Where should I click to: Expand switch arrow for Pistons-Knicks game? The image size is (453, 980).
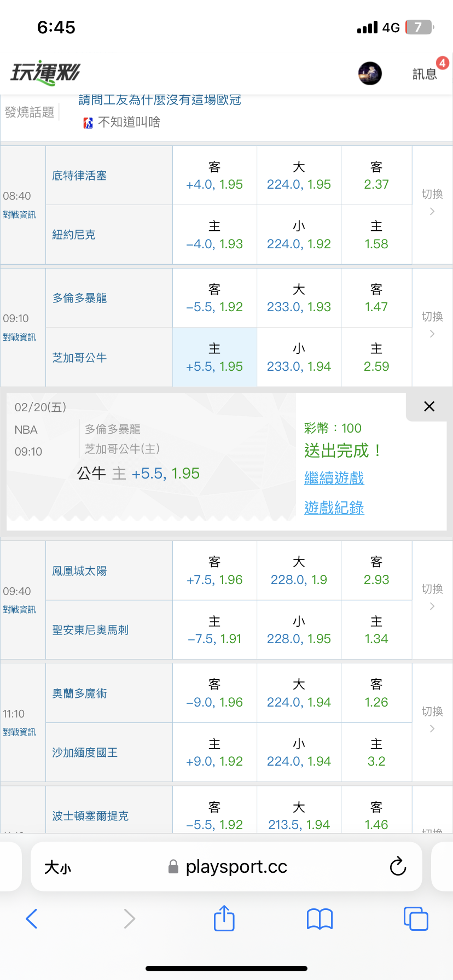432,202
